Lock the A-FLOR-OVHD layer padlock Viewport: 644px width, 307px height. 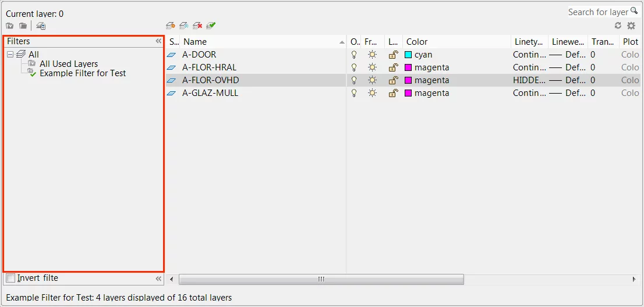[394, 80]
